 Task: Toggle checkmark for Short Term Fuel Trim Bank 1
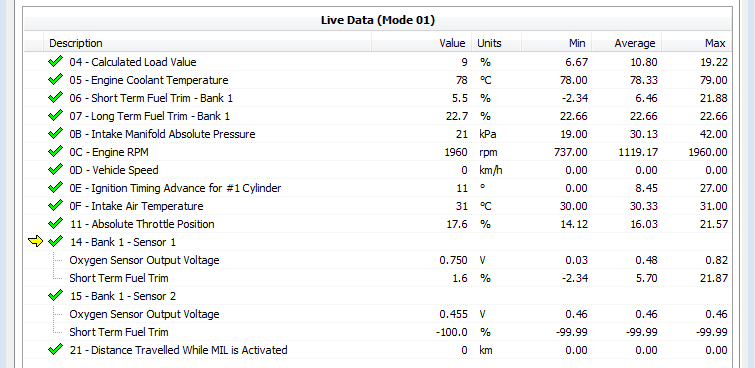55,97
